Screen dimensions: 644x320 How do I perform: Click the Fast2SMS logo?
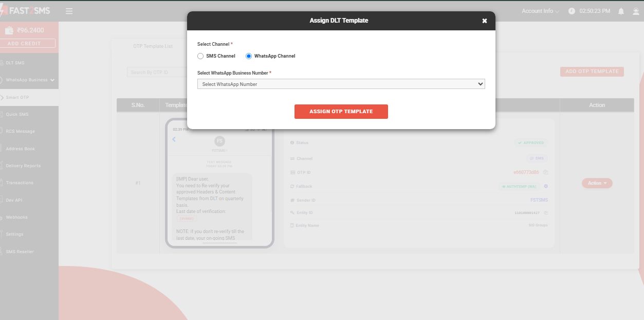pos(26,11)
